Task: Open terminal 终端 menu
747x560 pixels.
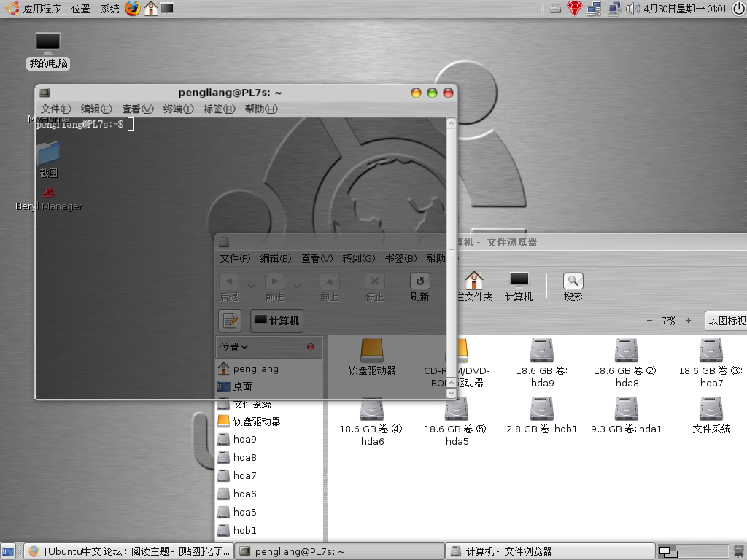Action: 178,109
